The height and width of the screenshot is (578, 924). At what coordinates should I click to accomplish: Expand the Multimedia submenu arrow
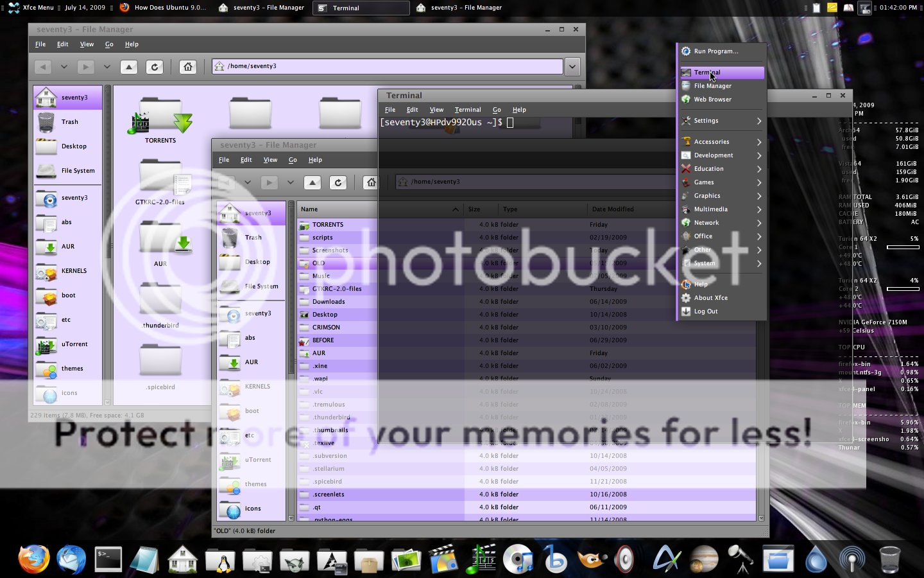(758, 209)
